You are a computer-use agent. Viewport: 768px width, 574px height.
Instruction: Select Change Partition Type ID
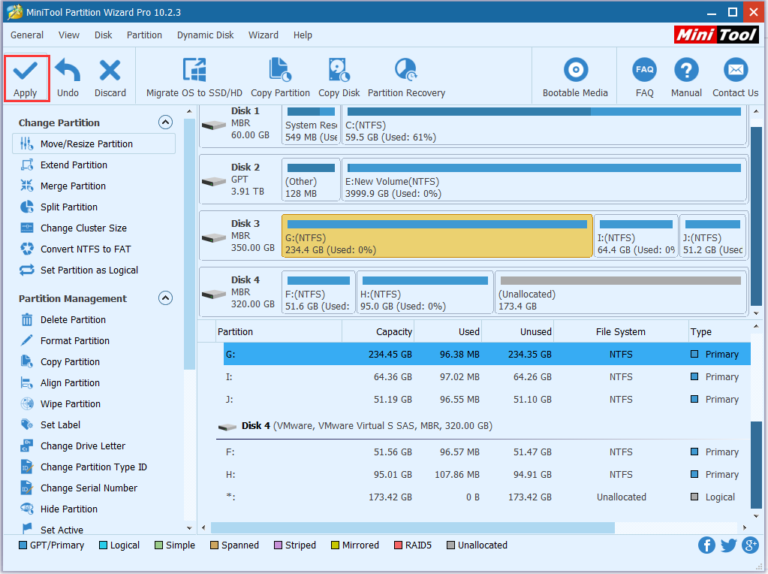pyautogui.click(x=93, y=467)
